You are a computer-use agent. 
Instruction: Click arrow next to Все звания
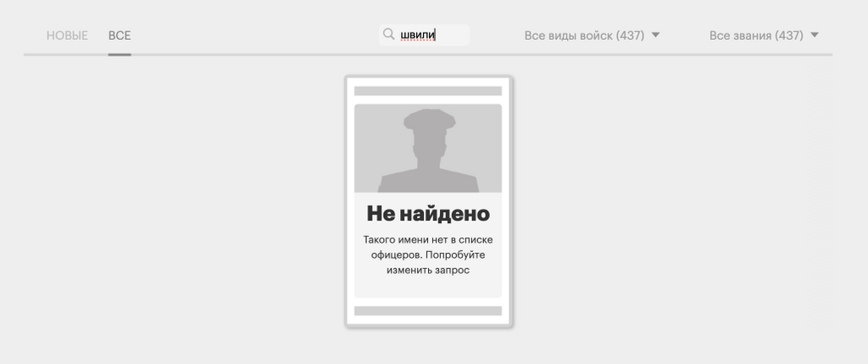(815, 35)
